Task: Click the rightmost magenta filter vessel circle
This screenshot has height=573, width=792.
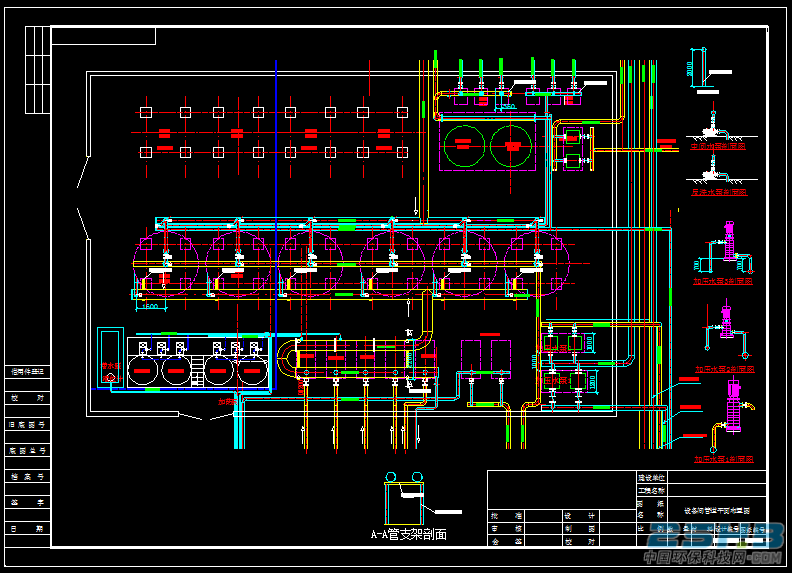Action: [x=537, y=263]
